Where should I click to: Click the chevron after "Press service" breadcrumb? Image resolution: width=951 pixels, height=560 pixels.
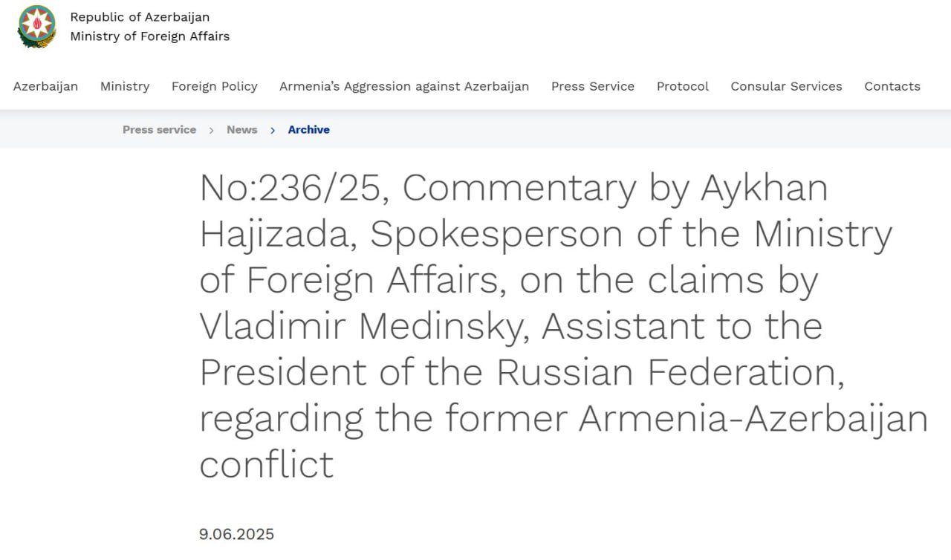212,130
